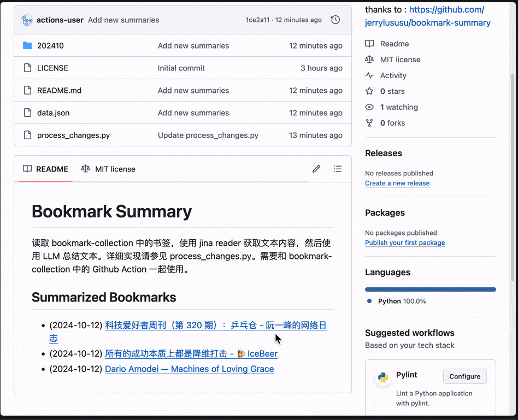Open the data.json file
The height and width of the screenshot is (420, 518).
[53, 113]
